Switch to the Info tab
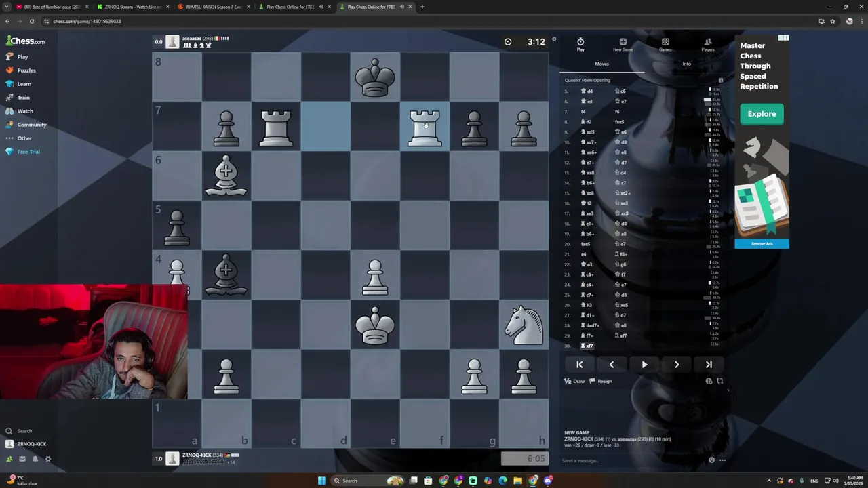868x488 pixels. pos(686,64)
